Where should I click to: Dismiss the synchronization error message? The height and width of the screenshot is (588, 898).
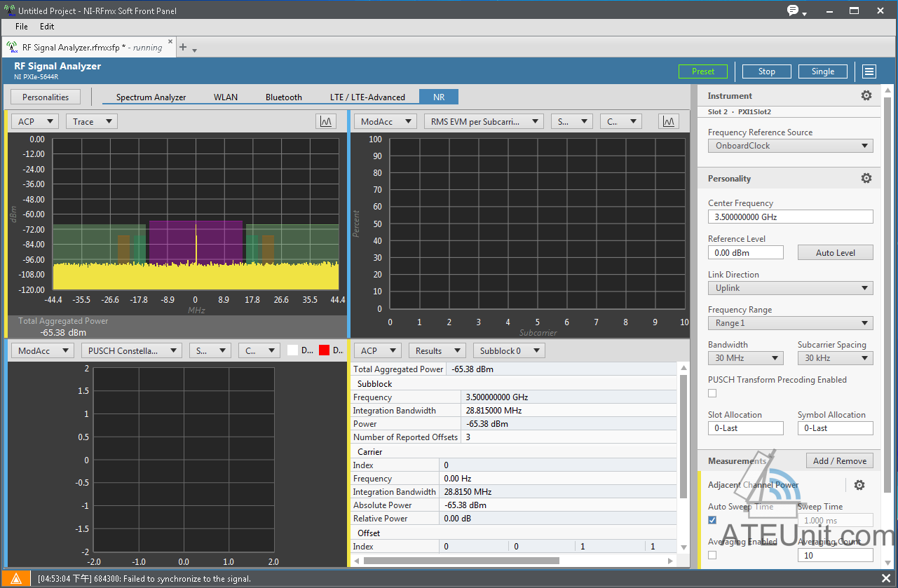click(886, 578)
